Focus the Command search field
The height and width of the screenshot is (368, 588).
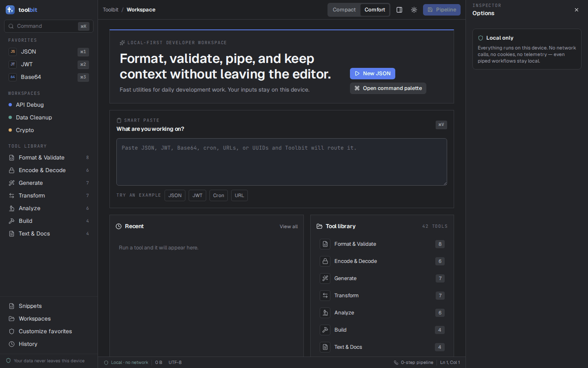49,26
